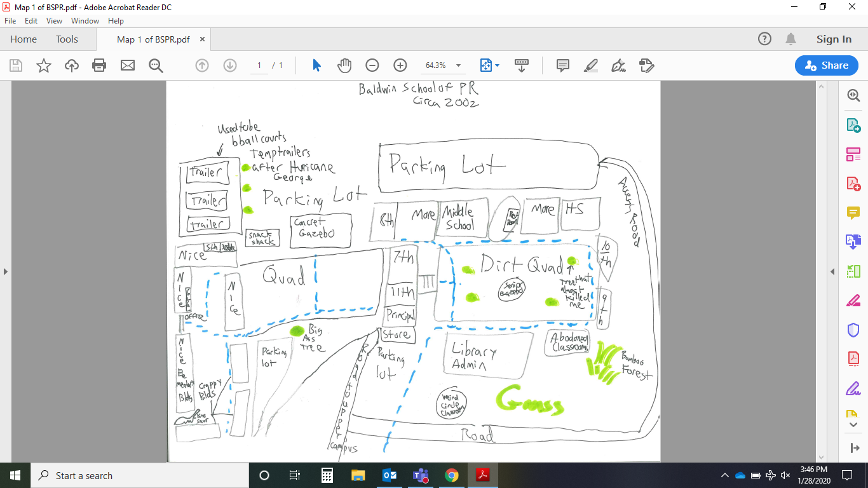Click the vertical scrollbar of document

[822, 271]
